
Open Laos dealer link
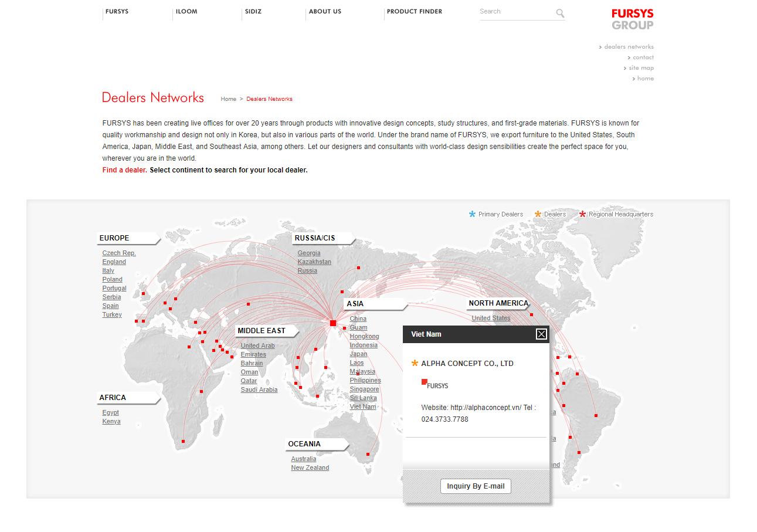pos(357,363)
